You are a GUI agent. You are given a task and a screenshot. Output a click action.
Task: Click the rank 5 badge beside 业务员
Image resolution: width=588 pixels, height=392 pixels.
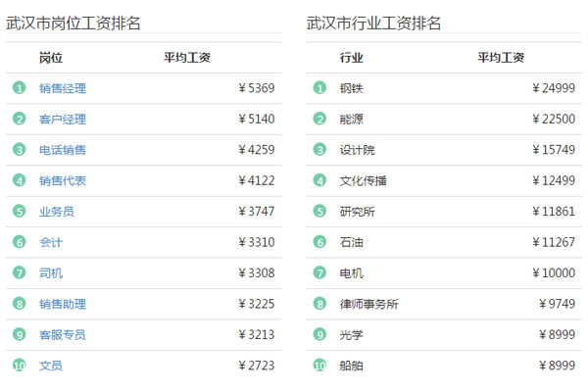[x=20, y=212]
